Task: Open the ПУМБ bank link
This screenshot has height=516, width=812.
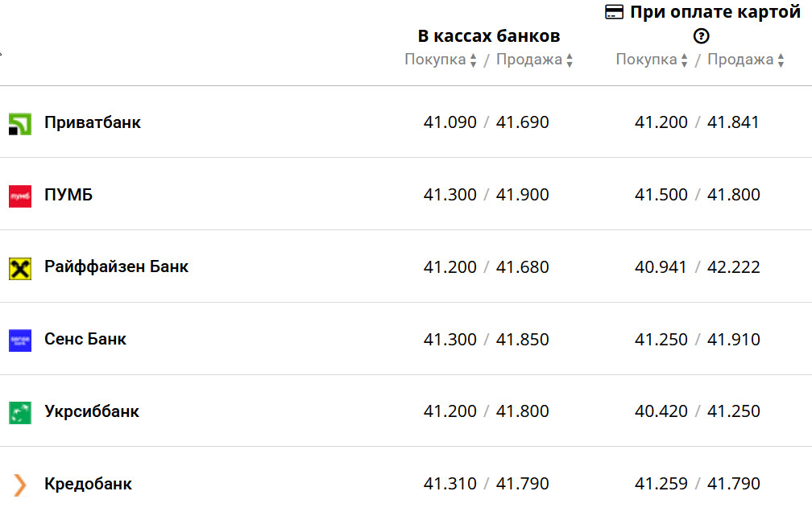Action: pyautogui.click(x=68, y=195)
